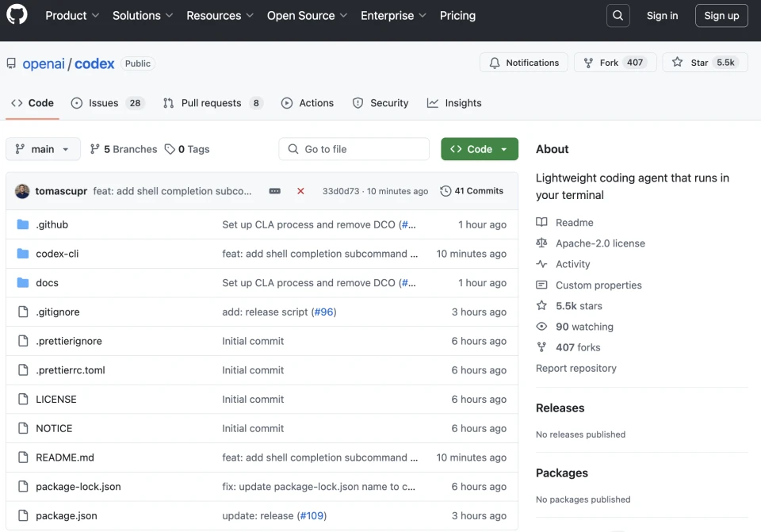
Task: Open the green Code dropdown
Action: (480, 149)
